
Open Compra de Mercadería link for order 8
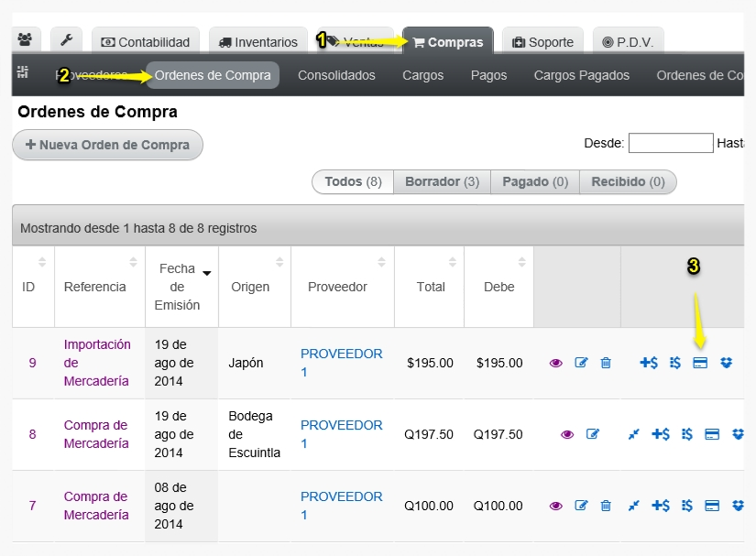coord(96,434)
